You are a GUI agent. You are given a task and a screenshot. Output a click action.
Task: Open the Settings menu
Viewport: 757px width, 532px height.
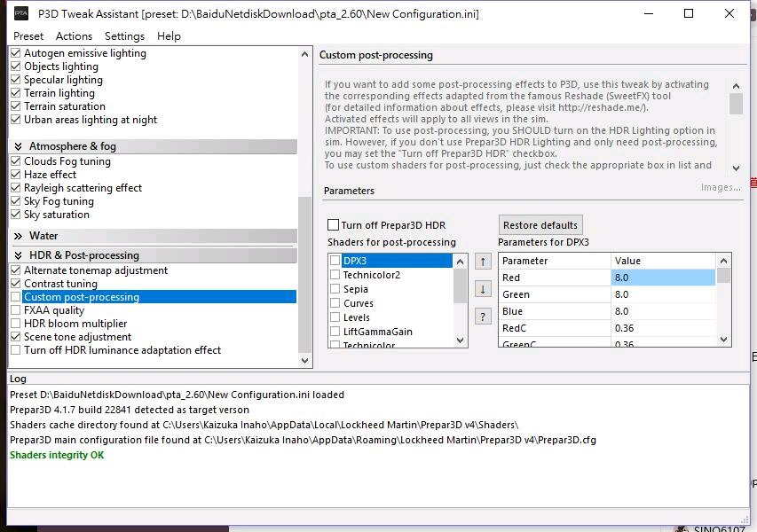point(124,36)
